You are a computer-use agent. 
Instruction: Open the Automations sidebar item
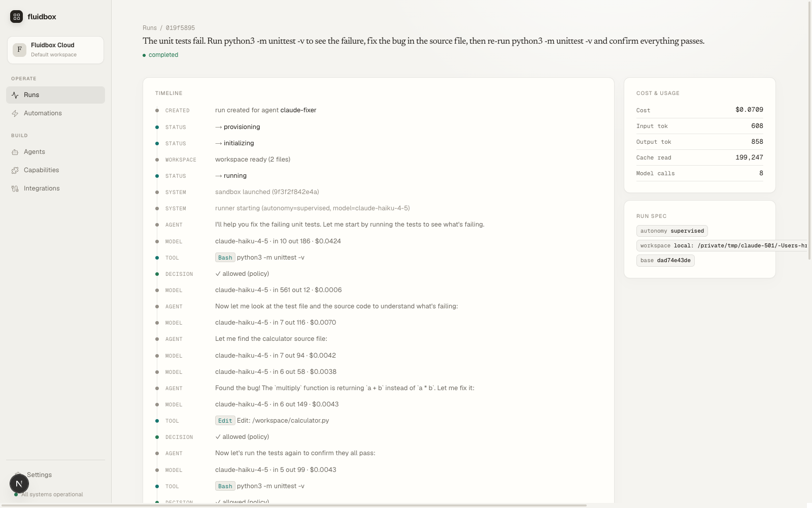(x=55, y=113)
